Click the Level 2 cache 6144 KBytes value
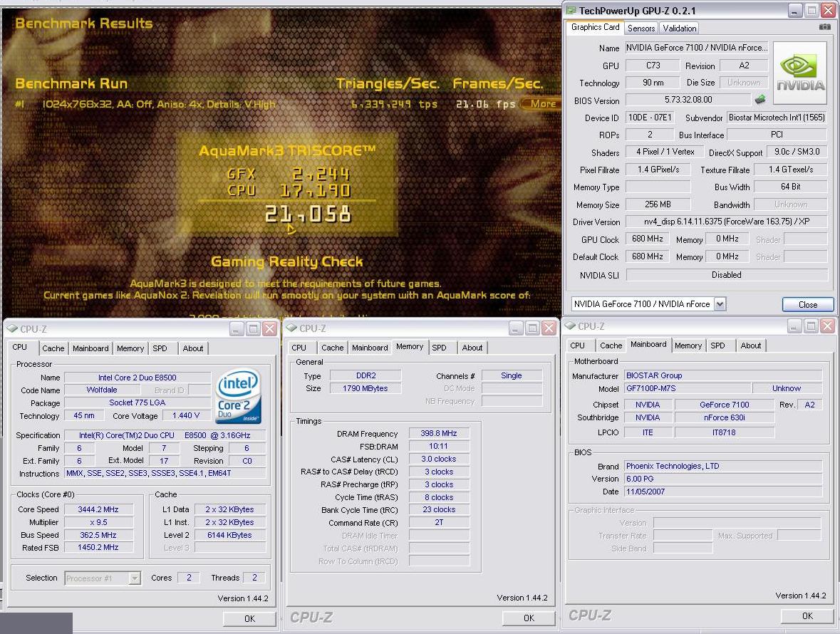The width and height of the screenshot is (840, 634). coord(230,535)
